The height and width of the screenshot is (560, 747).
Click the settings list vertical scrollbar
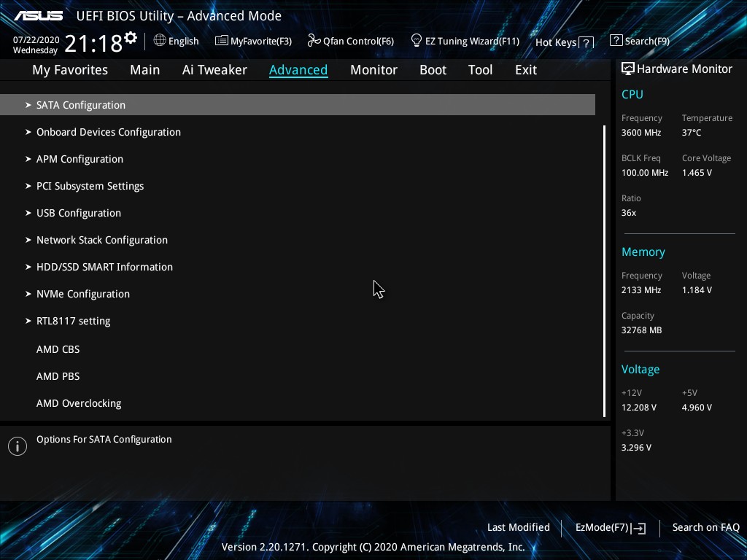pyautogui.click(x=605, y=270)
